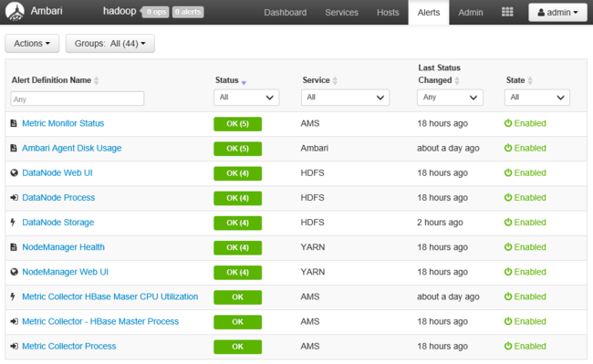Click the script icon beside NodeManager Health

tap(14, 247)
